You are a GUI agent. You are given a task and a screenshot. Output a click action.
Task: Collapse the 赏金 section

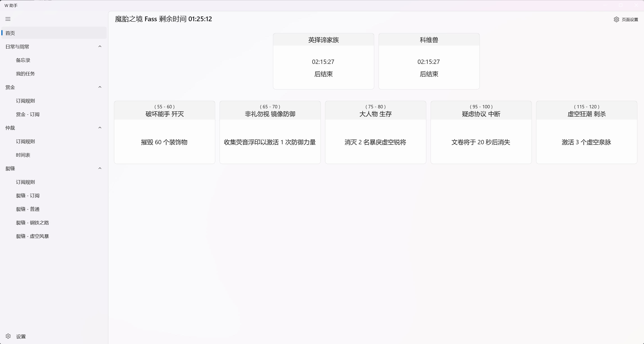pos(100,87)
